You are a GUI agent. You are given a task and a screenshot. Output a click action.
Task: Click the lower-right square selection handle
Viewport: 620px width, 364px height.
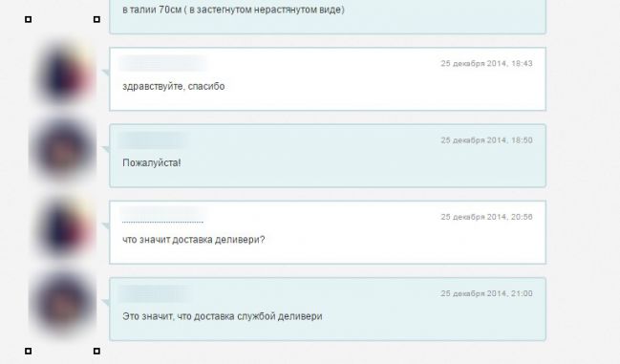coord(96,351)
